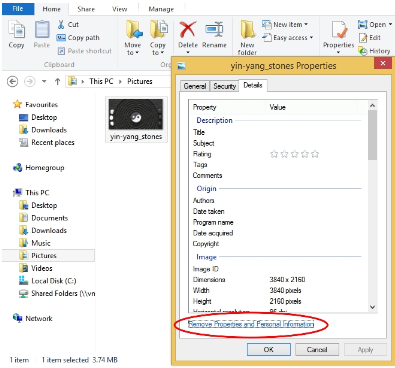395x368 pixels.
Task: Select Documents under This PC
Action: click(44, 218)
